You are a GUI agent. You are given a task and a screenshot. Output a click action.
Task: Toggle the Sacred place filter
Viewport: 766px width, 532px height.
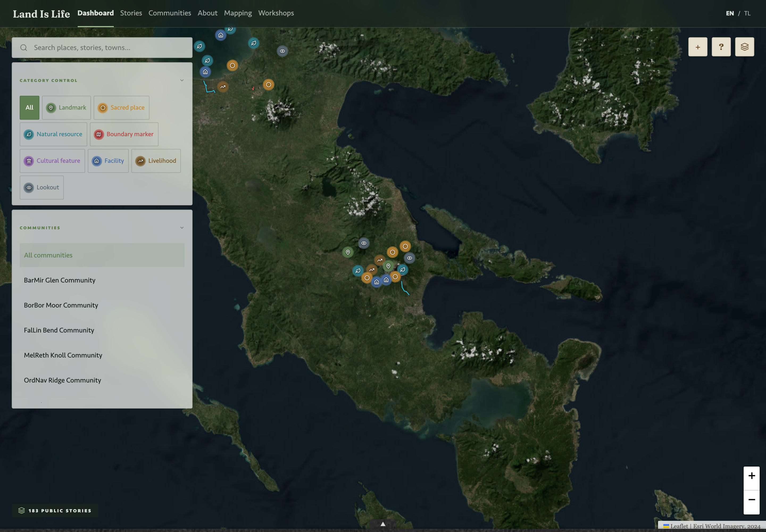coord(121,108)
